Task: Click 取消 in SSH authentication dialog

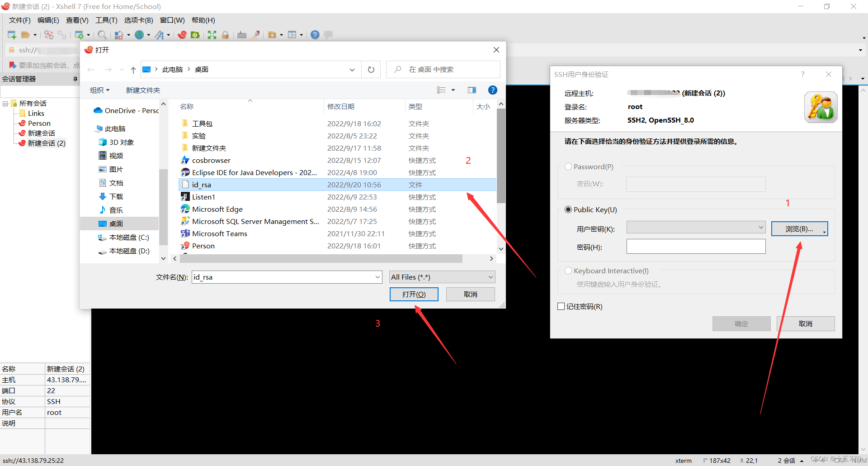Action: 806,324
